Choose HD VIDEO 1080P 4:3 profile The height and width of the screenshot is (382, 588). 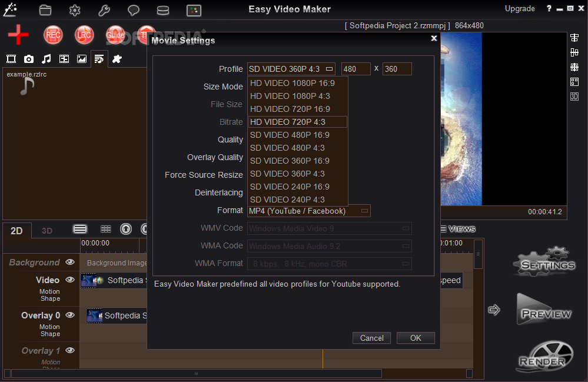tap(297, 96)
